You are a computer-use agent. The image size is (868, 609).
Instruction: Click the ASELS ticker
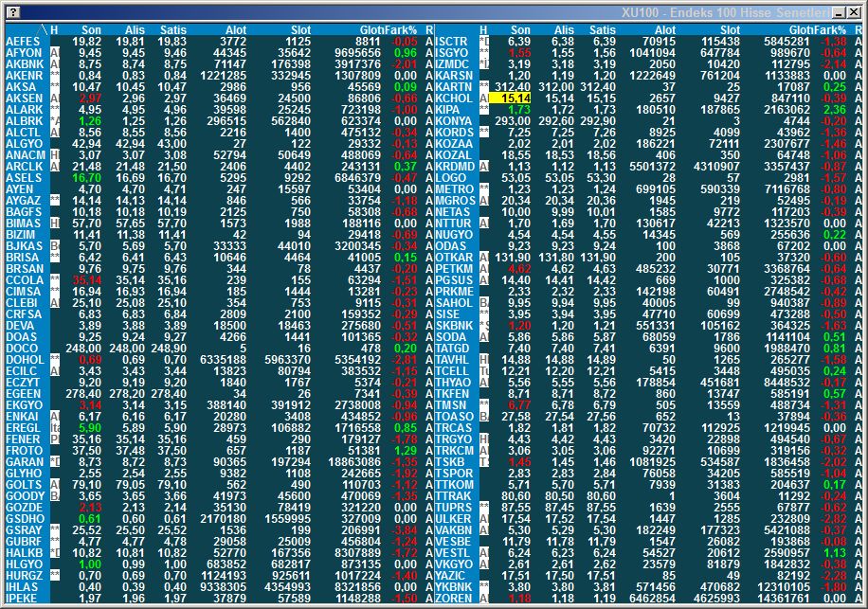[24, 178]
